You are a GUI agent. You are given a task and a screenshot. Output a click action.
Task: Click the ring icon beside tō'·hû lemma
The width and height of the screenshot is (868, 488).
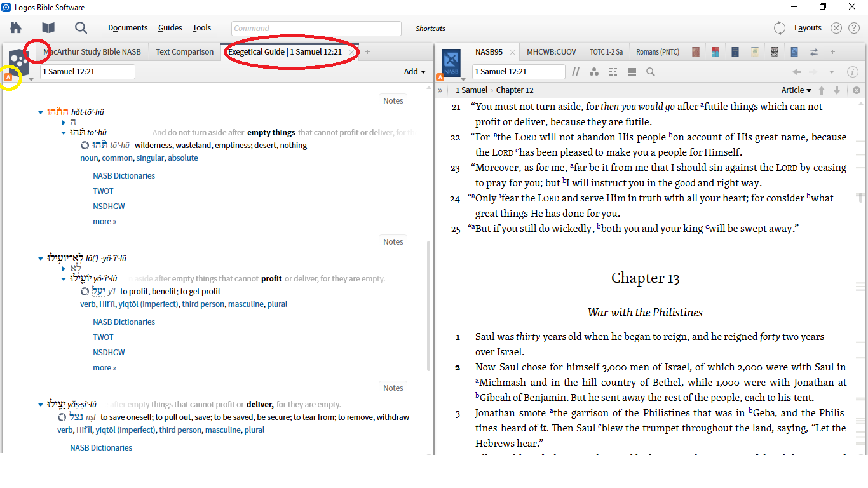85,146
